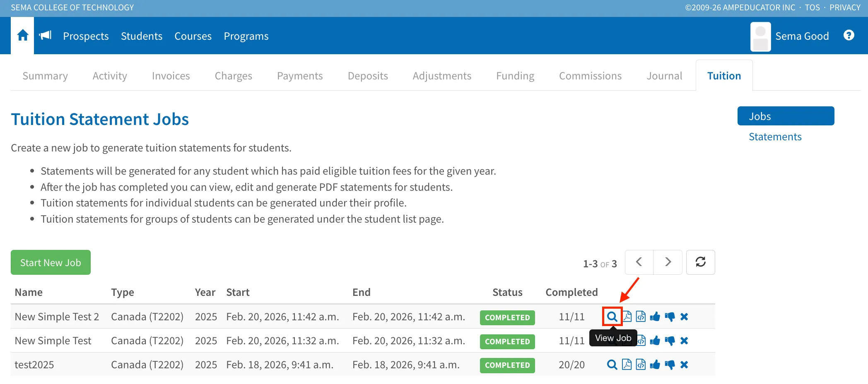Open the PRIVACY link
868x384 pixels.
(x=845, y=7)
